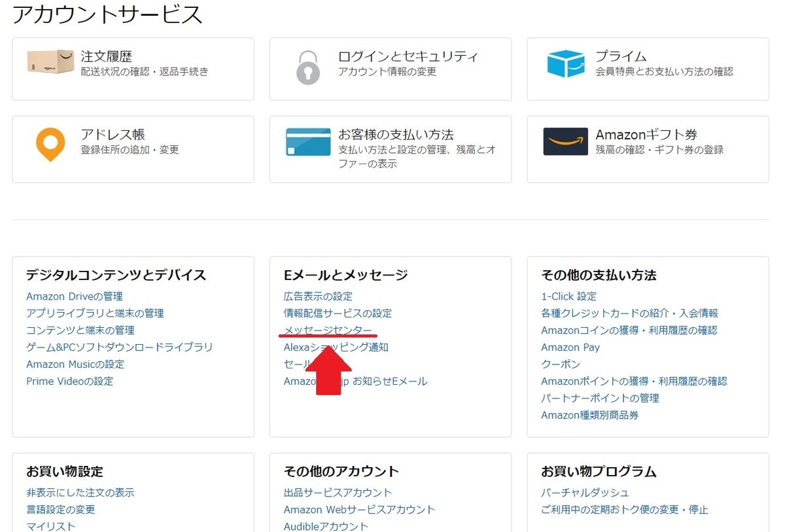Screen dimensions: 785x532
Task: Open ゲーム&PCソフトダウンロードライブラリ link
Action: point(120,347)
